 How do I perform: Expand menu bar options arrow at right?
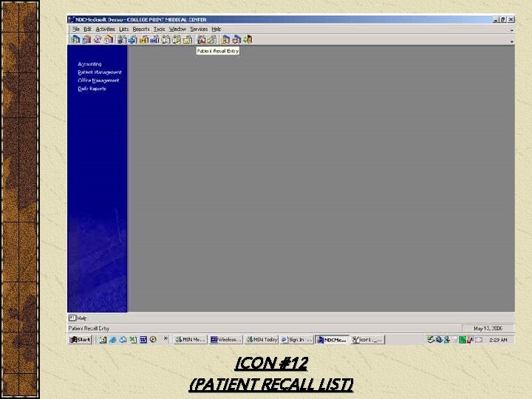511,30
